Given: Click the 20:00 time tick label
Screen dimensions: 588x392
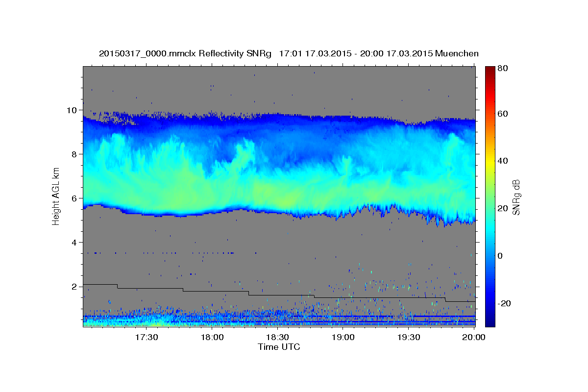Looking at the screenshot, I should tap(474, 338).
